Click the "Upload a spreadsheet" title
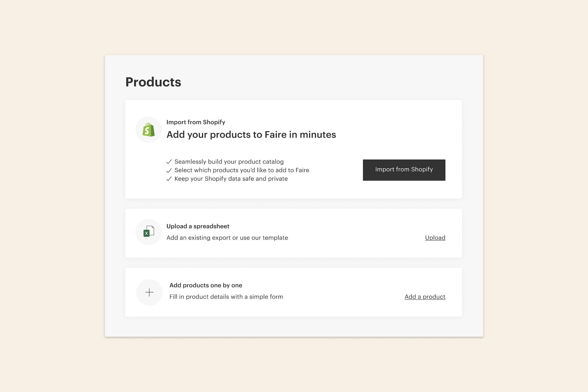 (198, 226)
